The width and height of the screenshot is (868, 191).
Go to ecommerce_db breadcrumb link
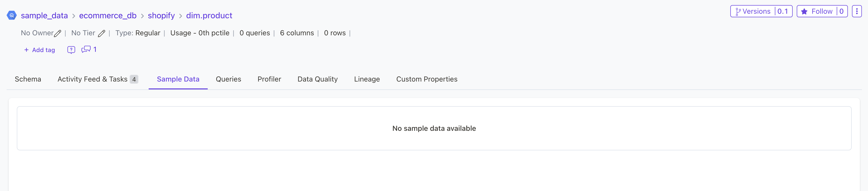(x=108, y=15)
